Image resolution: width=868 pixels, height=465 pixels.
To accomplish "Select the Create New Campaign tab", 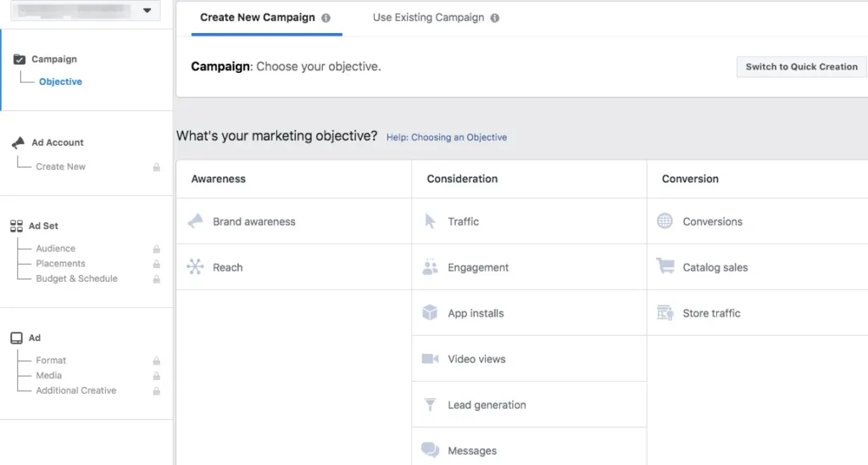I will tap(259, 18).
